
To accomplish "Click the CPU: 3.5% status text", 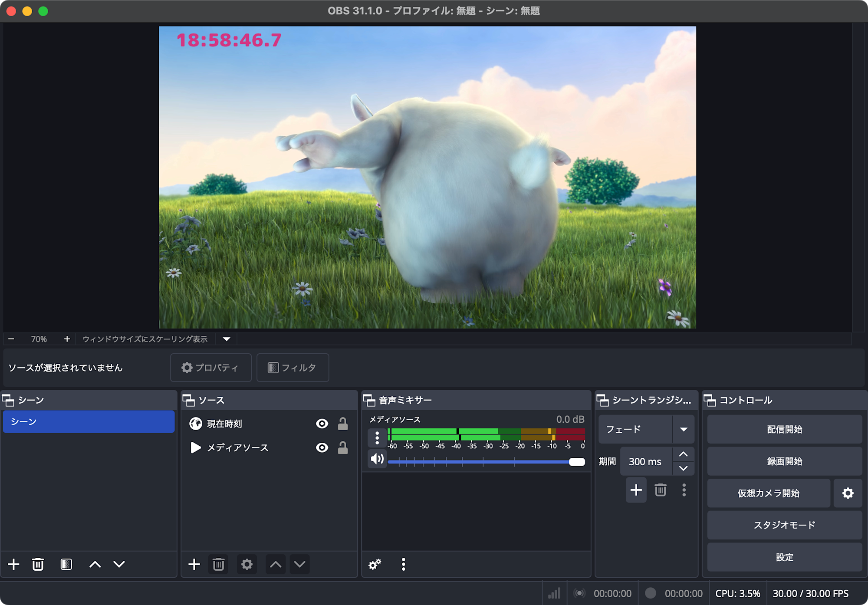I will click(x=738, y=593).
